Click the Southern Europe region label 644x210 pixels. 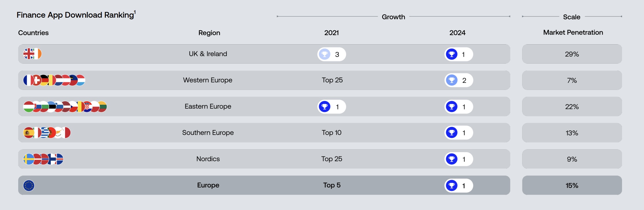(208, 133)
